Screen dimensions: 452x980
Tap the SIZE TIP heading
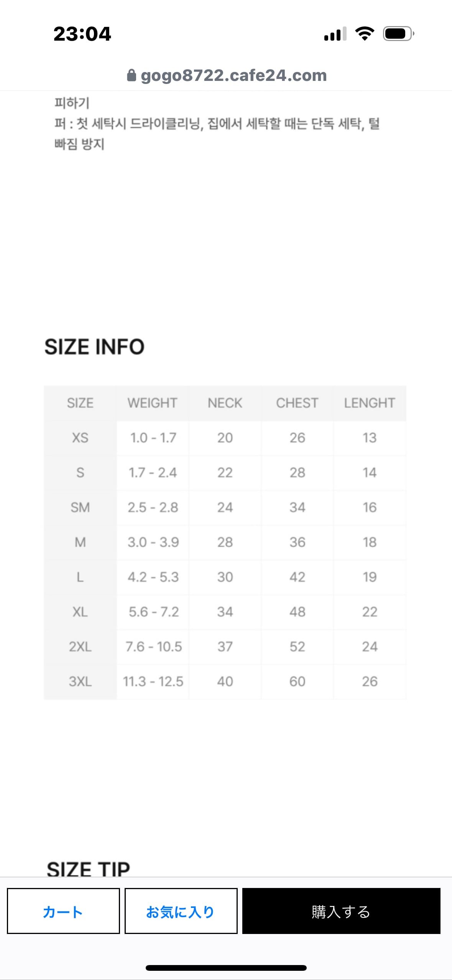89,868
